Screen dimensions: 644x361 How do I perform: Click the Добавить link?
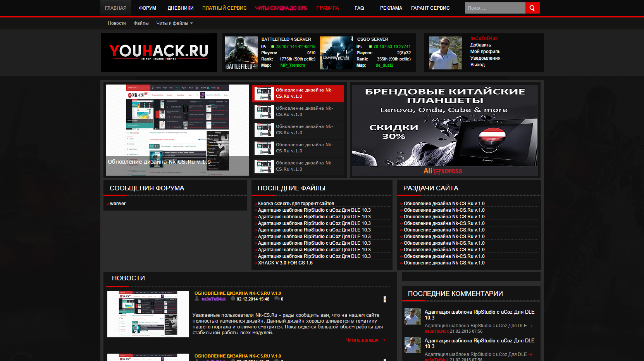[x=480, y=45]
